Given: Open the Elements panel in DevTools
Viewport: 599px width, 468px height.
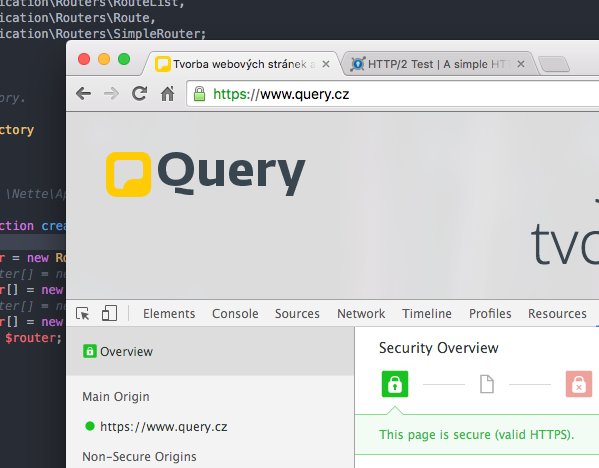Looking at the screenshot, I should [169, 314].
